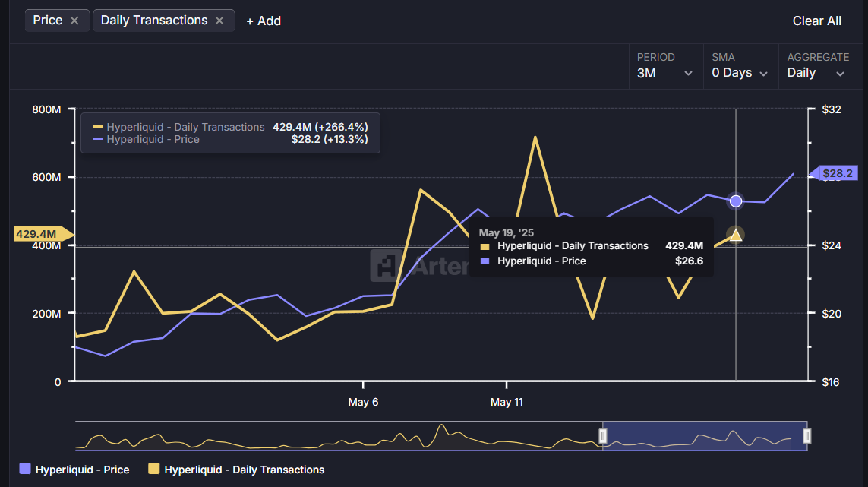Grab the left range selector handle
The width and height of the screenshot is (868, 487).
point(603,436)
